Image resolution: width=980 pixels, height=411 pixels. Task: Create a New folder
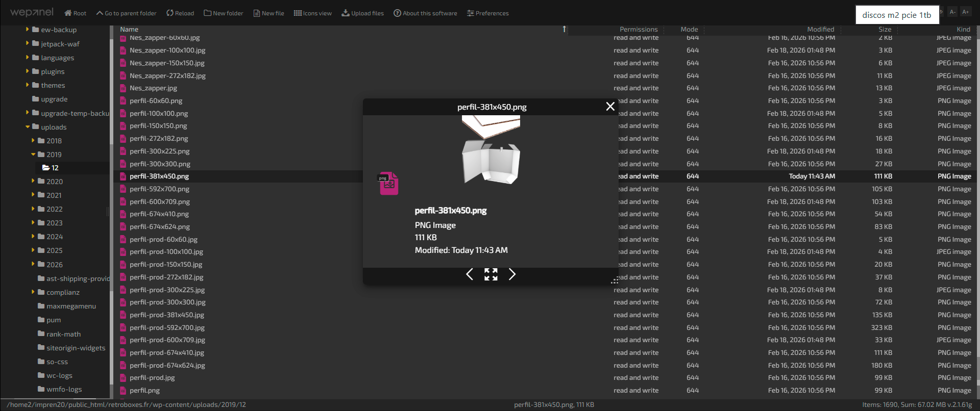[x=223, y=13]
